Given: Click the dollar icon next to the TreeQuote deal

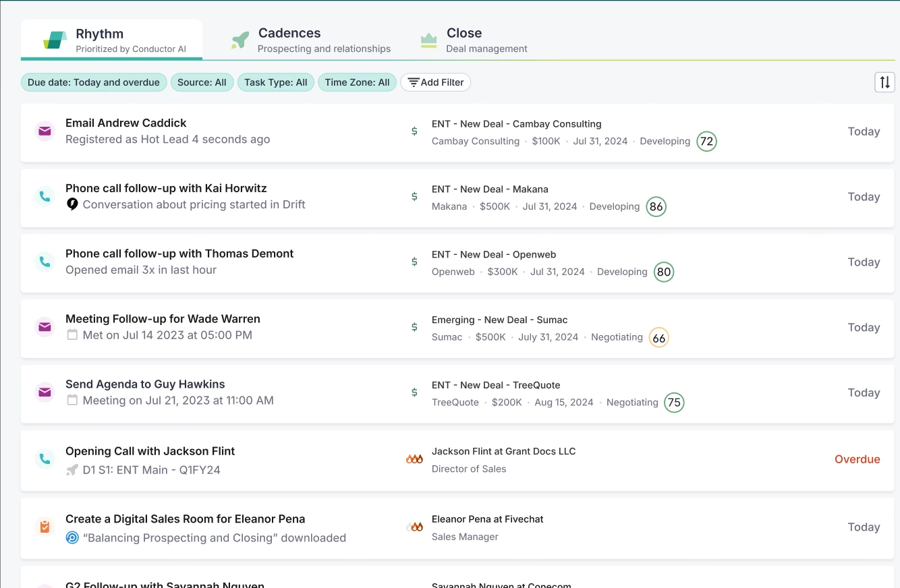Looking at the screenshot, I should [x=414, y=392].
